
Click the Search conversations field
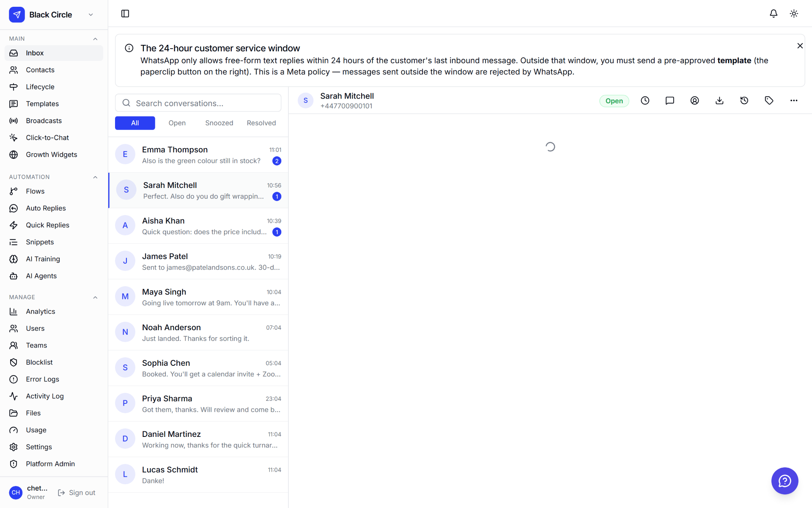click(x=198, y=103)
